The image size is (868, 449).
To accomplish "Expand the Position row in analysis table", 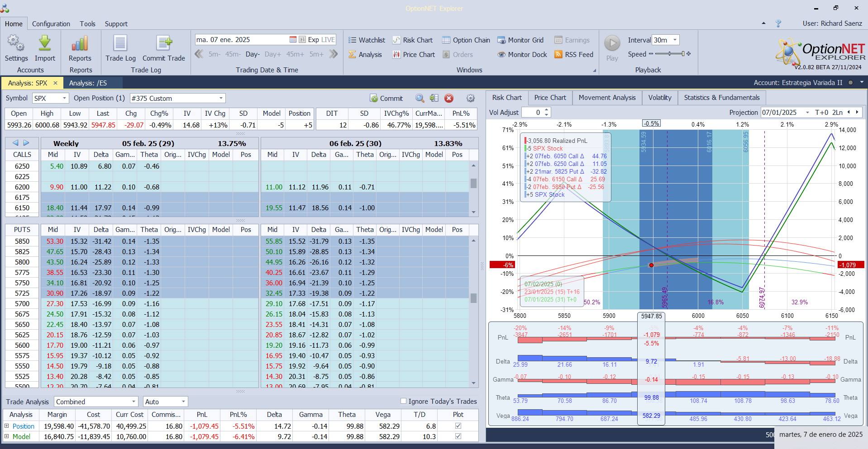I will 7,426.
